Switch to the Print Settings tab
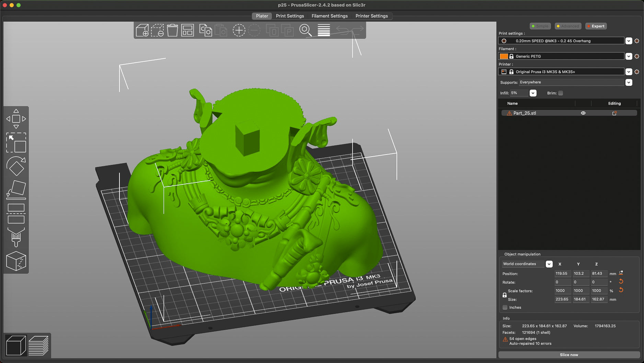Viewport: 644px width, 363px height. pyautogui.click(x=290, y=16)
